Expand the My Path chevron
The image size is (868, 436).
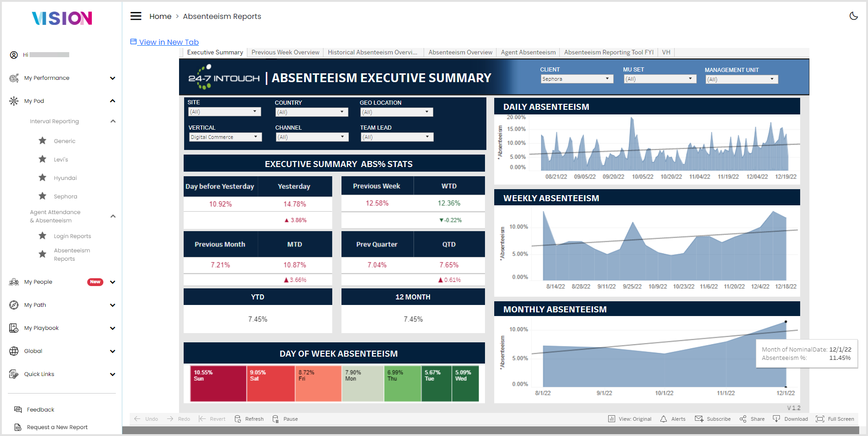coord(113,305)
